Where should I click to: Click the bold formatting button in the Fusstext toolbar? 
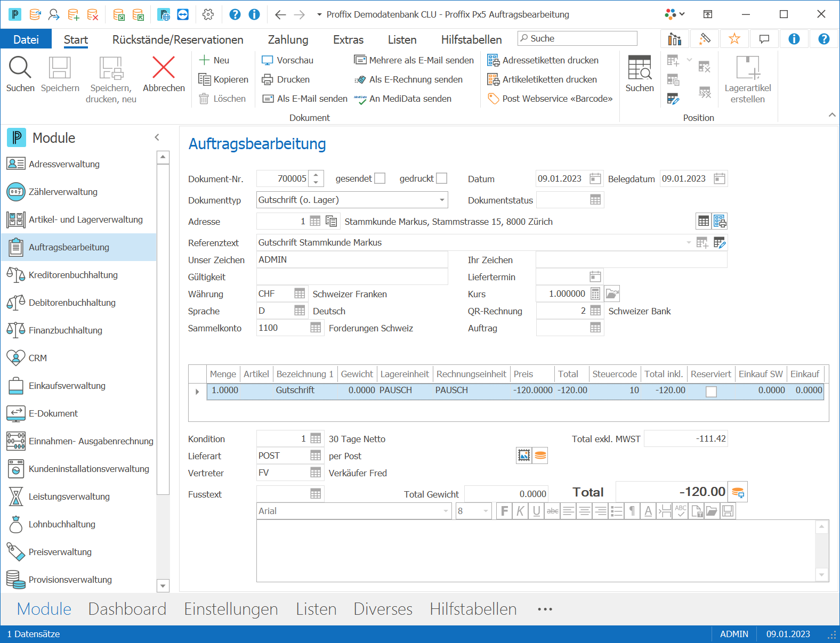pyautogui.click(x=504, y=511)
